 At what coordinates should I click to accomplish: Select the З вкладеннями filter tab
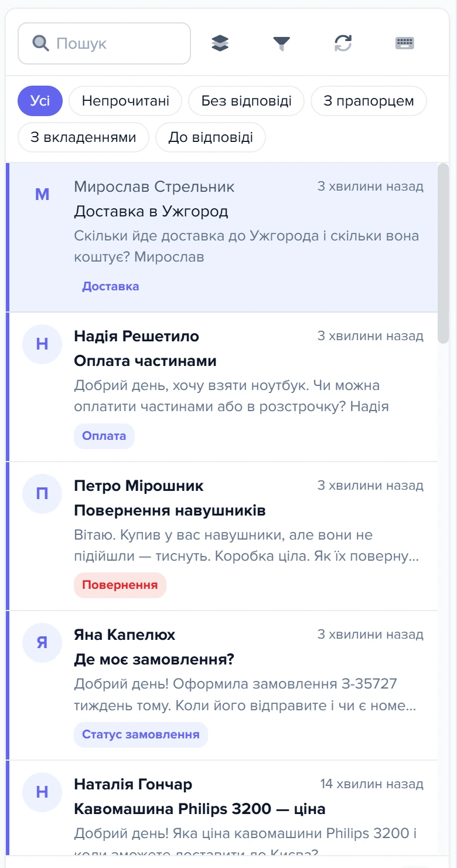[x=83, y=137]
